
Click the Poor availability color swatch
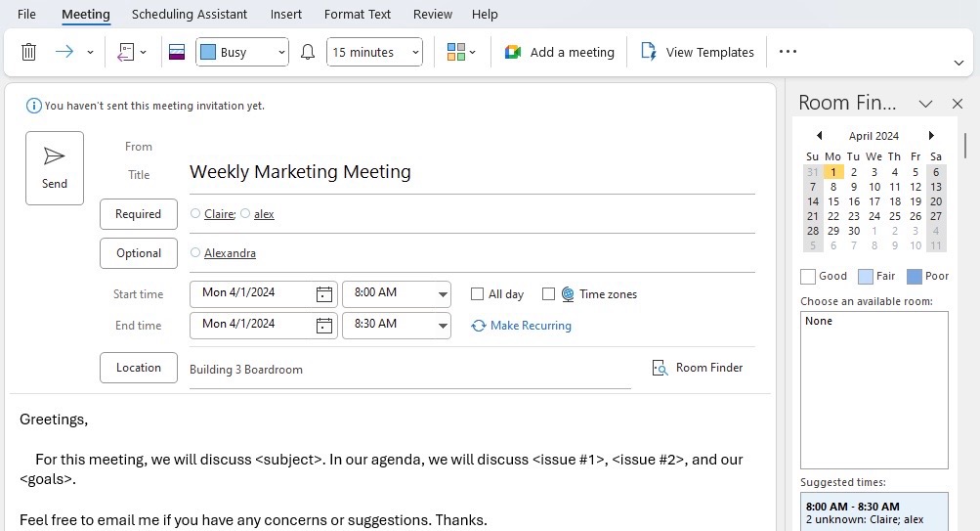(915, 277)
